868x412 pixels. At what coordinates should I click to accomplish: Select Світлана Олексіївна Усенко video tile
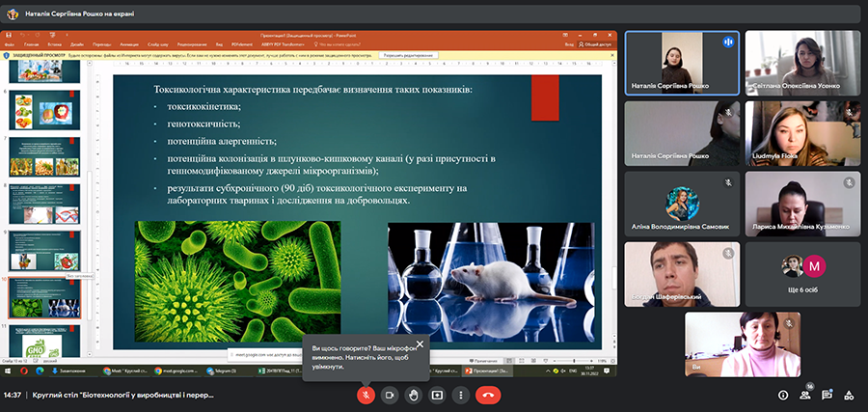[x=802, y=63]
